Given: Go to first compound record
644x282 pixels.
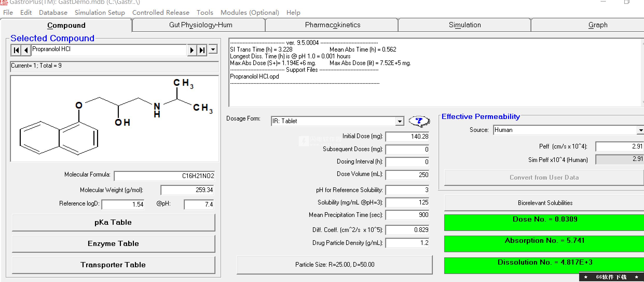Looking at the screenshot, I should pos(16,50).
